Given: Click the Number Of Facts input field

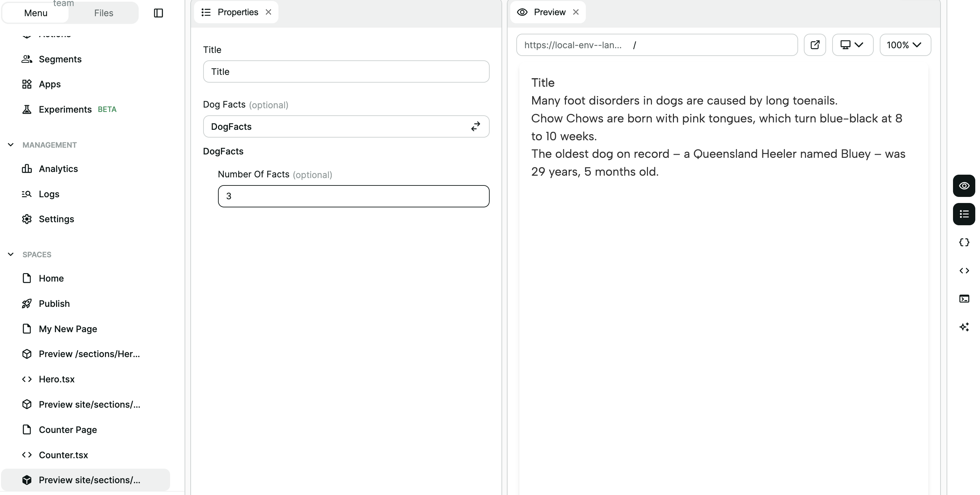Looking at the screenshot, I should (x=353, y=196).
